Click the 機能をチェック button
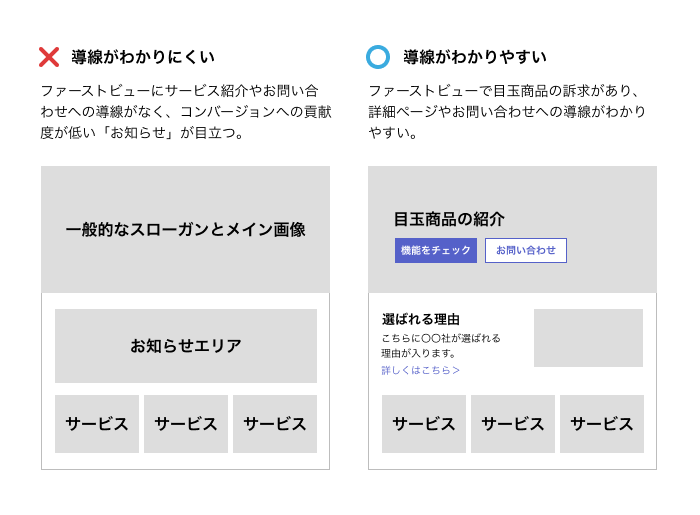The height and width of the screenshot is (515, 700). [436, 250]
